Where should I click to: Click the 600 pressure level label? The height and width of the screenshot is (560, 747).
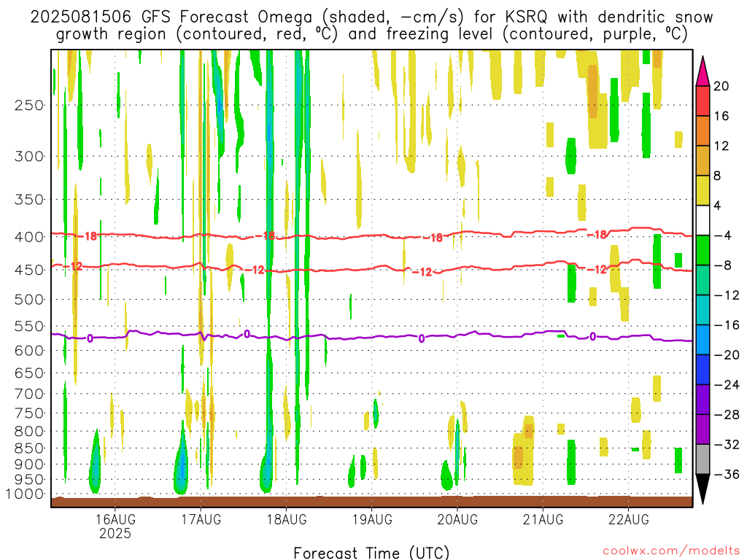coord(28,351)
